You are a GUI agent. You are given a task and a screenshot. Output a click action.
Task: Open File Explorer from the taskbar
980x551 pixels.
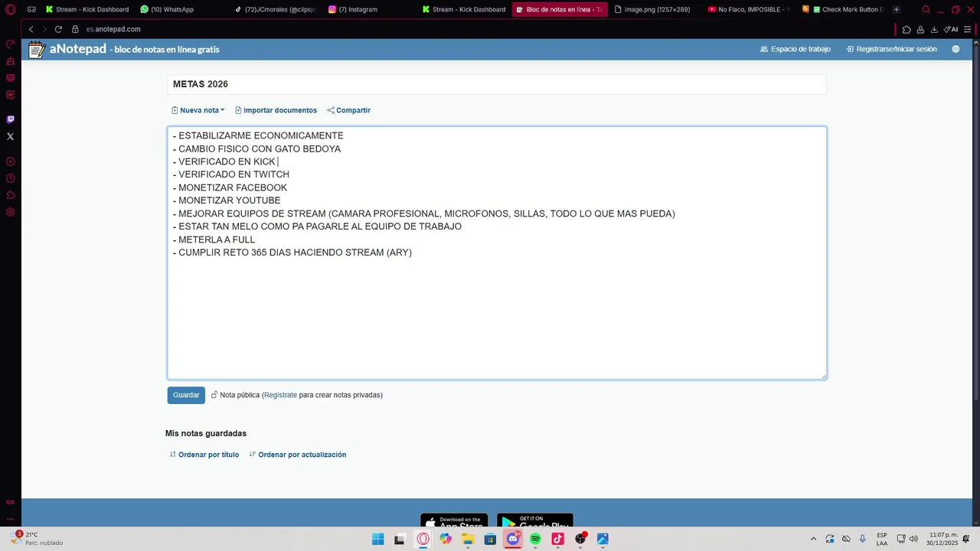pos(468,539)
